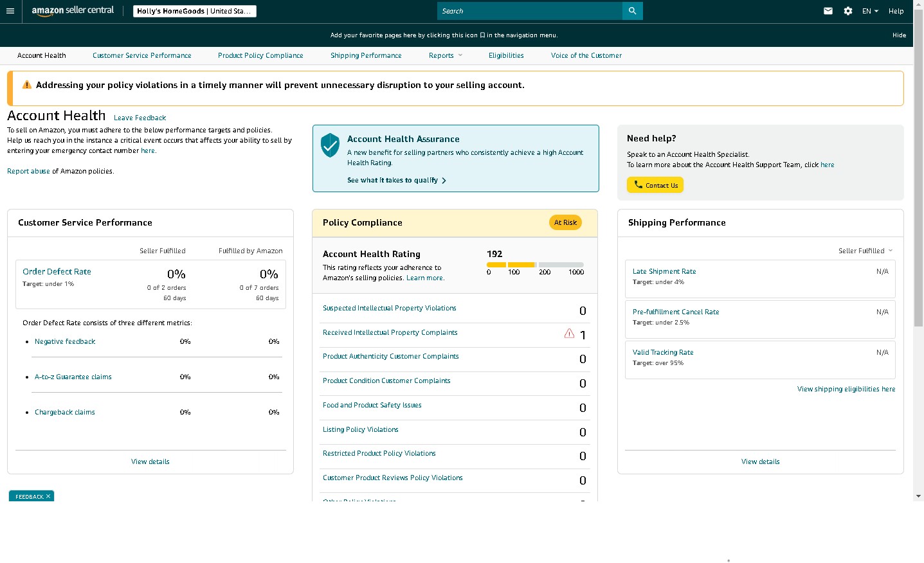Click the Report abuse link
The width and height of the screenshot is (924, 563).
[x=28, y=172]
